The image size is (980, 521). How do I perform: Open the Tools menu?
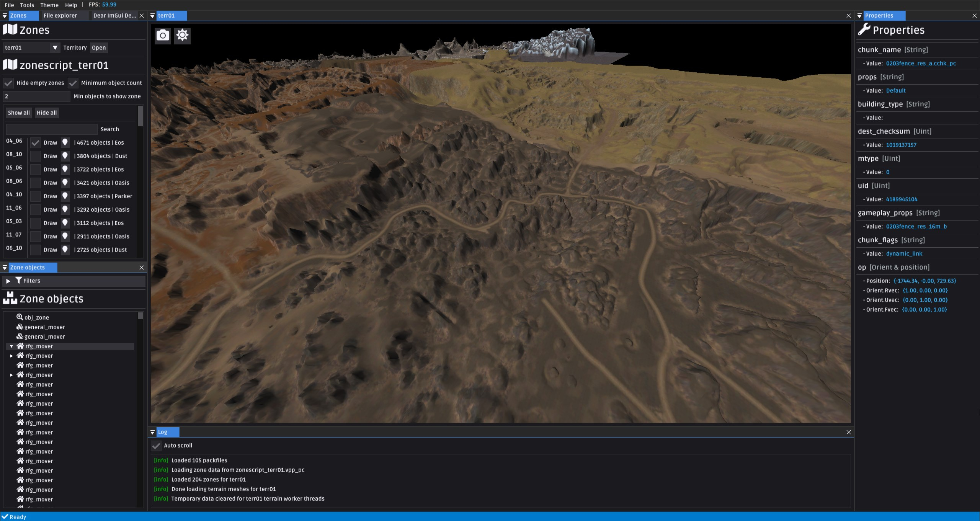coord(27,5)
